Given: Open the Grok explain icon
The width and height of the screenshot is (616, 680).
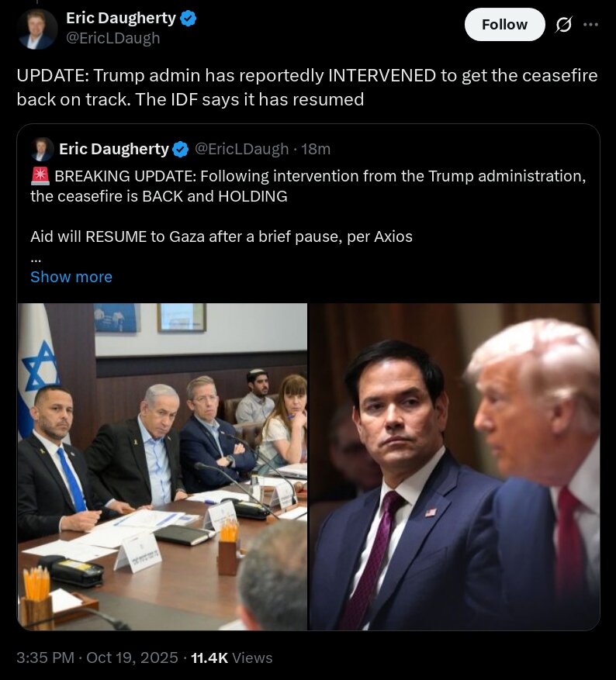Looking at the screenshot, I should (x=563, y=25).
